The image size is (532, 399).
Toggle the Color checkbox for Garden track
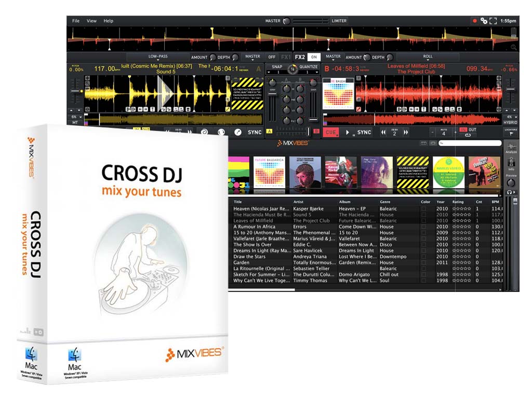[424, 262]
